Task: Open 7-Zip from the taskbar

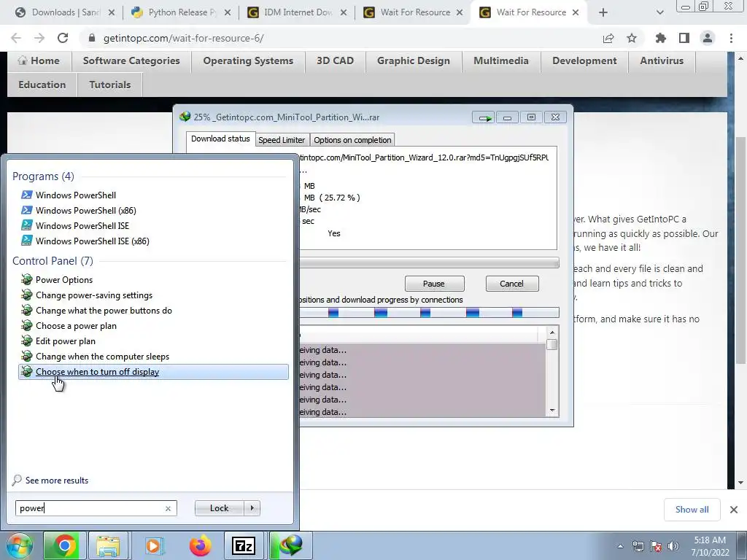Action: [x=244, y=545]
